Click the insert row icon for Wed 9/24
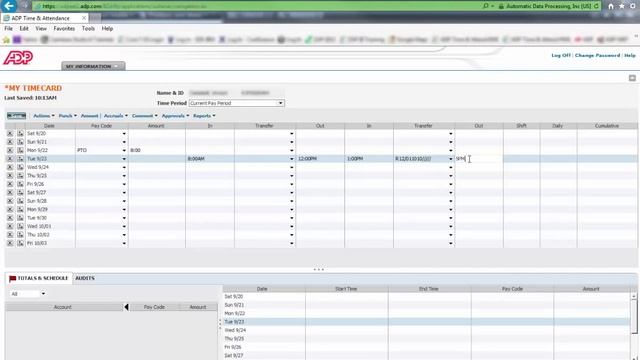The width and height of the screenshot is (640, 360). pos(20,167)
